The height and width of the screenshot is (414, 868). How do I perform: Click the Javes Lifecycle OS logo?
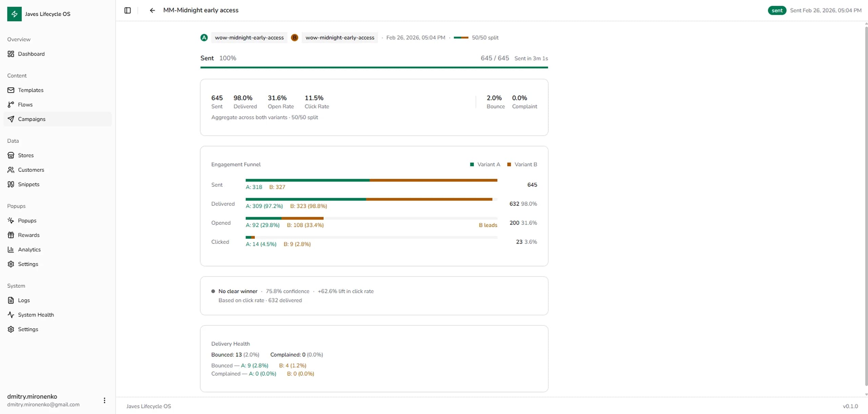pyautogui.click(x=14, y=14)
